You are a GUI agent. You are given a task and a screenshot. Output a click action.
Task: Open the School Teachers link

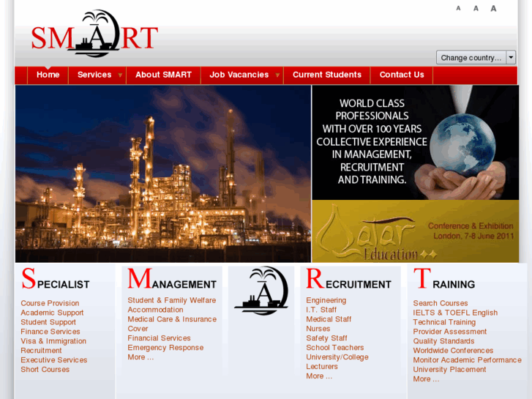[335, 348]
